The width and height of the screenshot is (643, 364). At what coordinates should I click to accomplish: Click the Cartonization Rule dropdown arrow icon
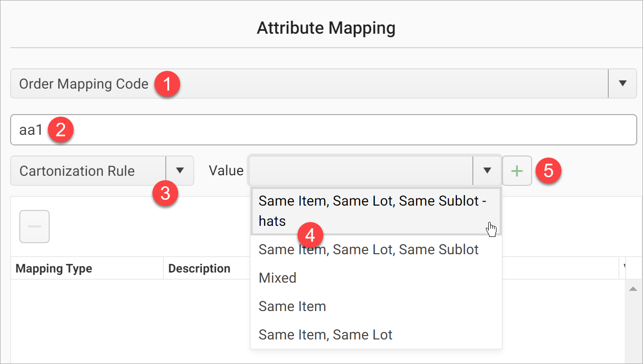click(x=180, y=170)
